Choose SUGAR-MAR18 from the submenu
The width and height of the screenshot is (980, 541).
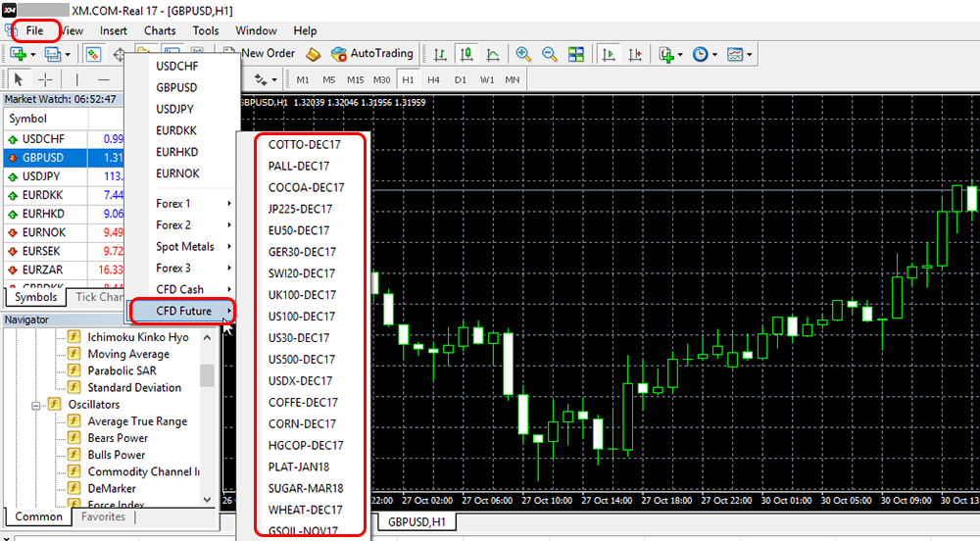click(x=306, y=488)
